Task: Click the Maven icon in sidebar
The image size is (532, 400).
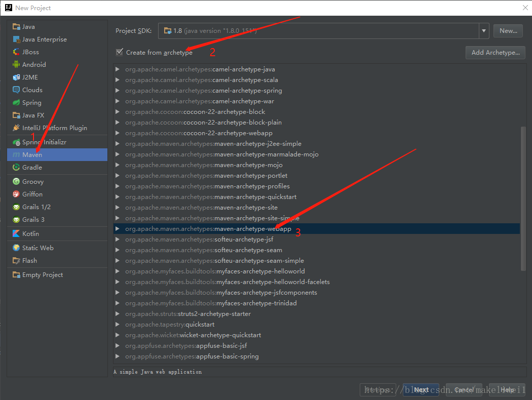Action: tap(16, 155)
